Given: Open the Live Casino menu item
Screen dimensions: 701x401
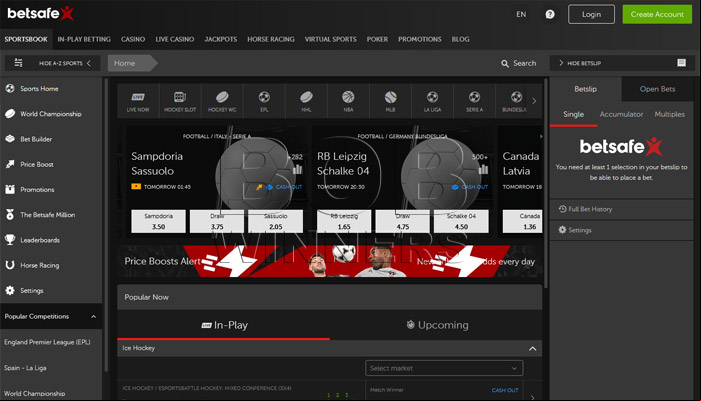Looking at the screenshot, I should (175, 39).
